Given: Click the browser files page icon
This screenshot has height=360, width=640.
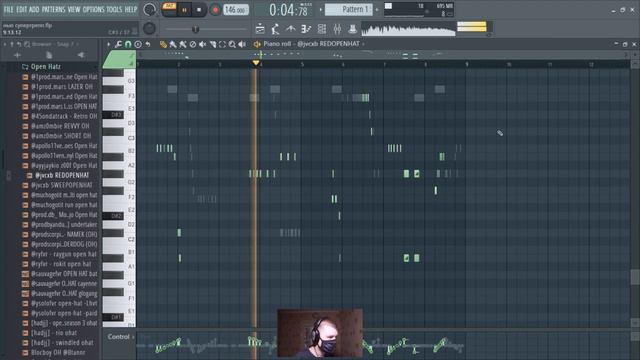Looking at the screenshot, I should pos(49,55).
